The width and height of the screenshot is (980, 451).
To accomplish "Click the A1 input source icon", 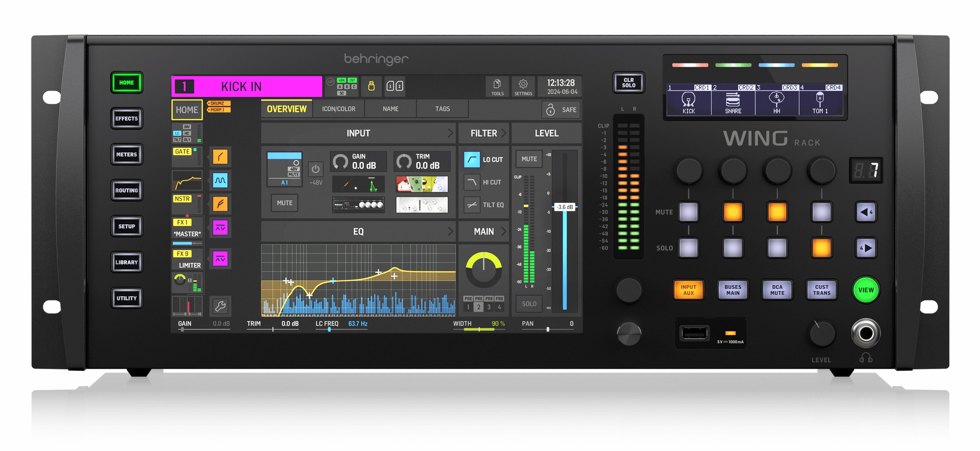I will [285, 169].
